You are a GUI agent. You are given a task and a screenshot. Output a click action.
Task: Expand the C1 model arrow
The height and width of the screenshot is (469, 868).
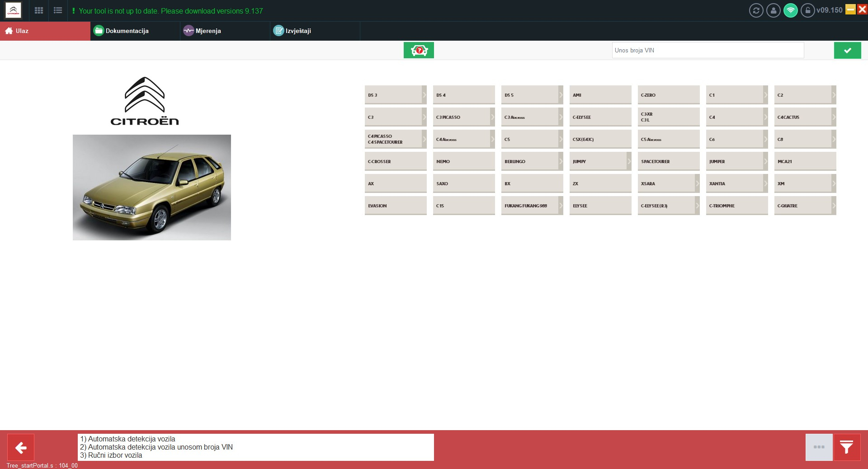click(765, 95)
